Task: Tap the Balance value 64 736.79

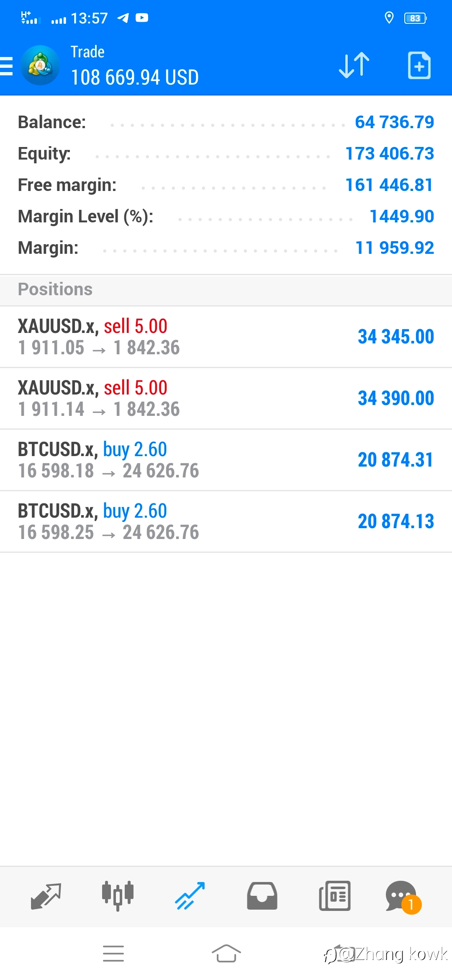Action: [x=394, y=122]
